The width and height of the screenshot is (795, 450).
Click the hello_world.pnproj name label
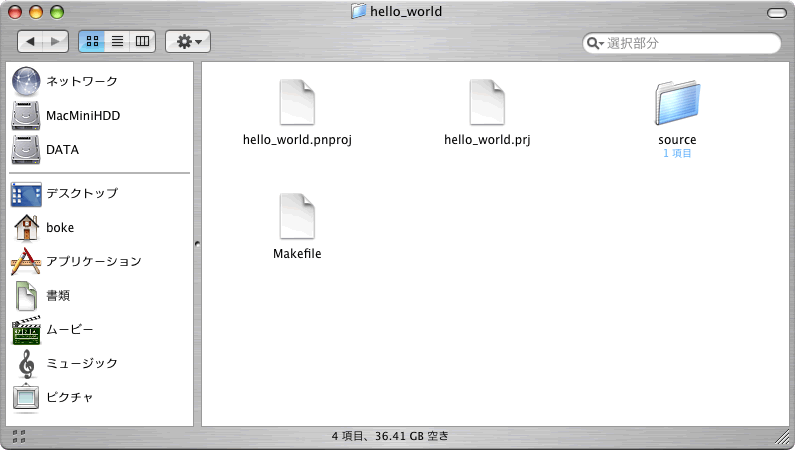click(x=297, y=140)
